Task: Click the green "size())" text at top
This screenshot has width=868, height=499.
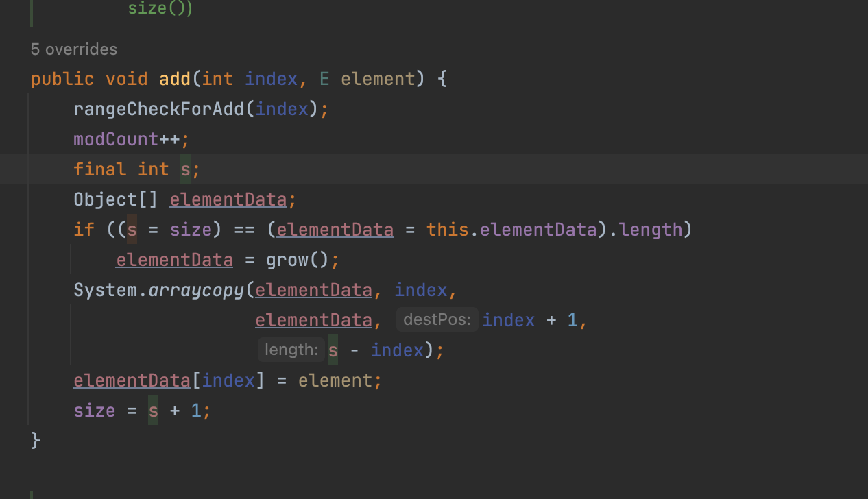Action: 160,9
